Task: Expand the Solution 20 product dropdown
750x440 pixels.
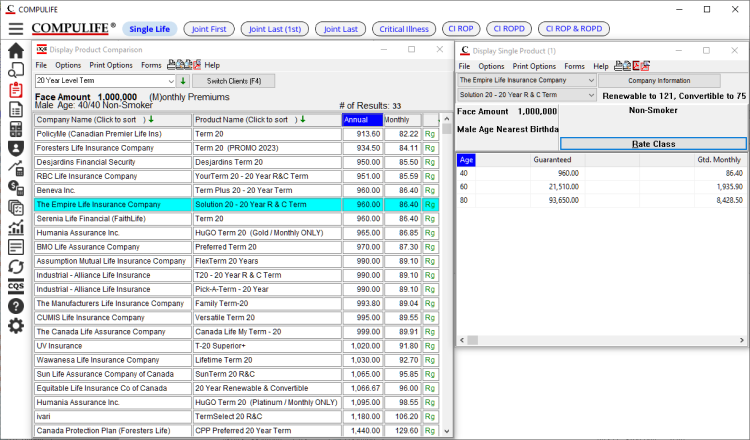Action: tap(527, 95)
